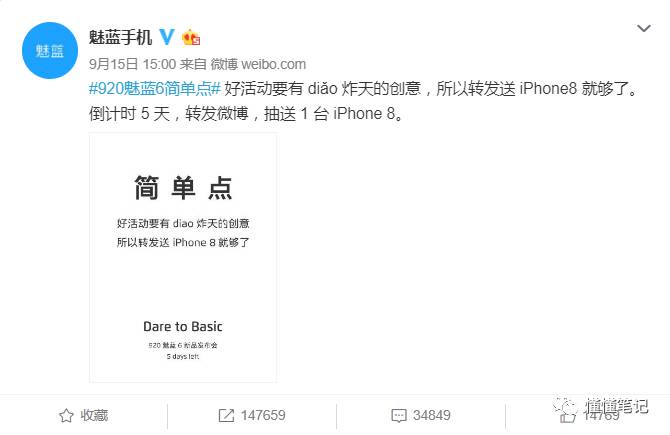Image resolution: width=670 pixels, height=435 pixels.
Task: Open the #920魅蓝6简单点# hashtag topic
Action: pyautogui.click(x=155, y=88)
